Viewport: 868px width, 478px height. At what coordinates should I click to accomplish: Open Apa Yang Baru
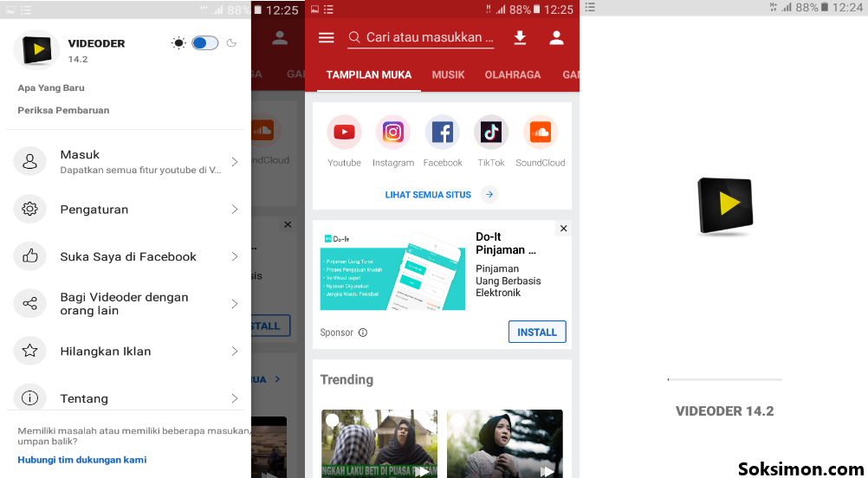[51, 88]
